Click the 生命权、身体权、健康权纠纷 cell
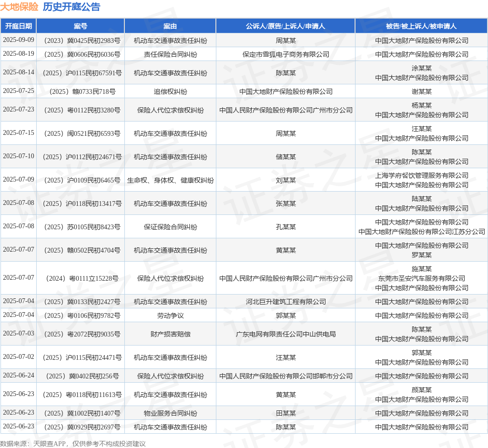 pyautogui.click(x=170, y=180)
